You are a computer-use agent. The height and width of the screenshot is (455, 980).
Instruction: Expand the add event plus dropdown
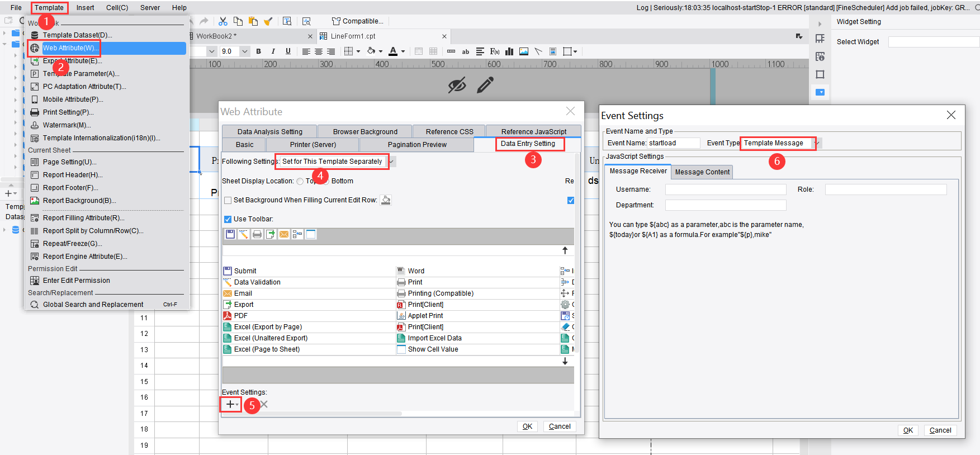pos(230,404)
